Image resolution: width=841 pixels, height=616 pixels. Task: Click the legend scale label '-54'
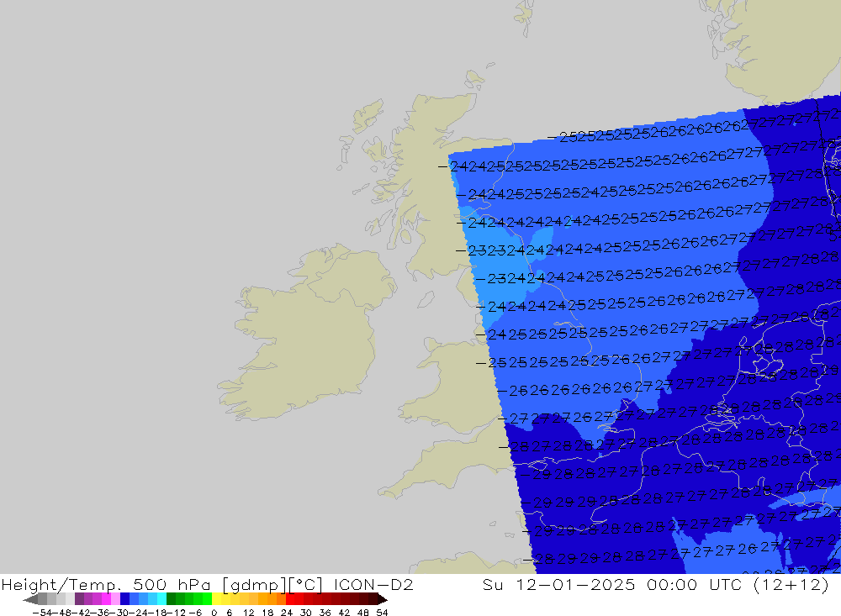42,613
